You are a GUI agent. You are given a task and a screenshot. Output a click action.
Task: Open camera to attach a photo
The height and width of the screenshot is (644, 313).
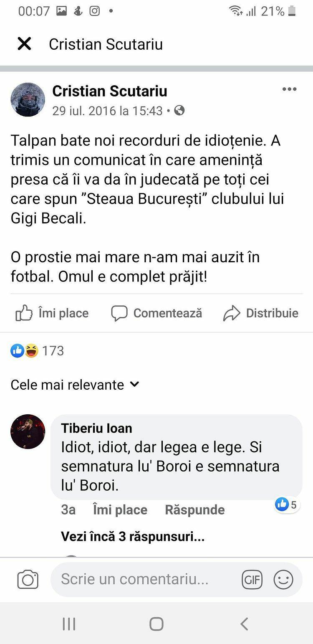pos(28,580)
